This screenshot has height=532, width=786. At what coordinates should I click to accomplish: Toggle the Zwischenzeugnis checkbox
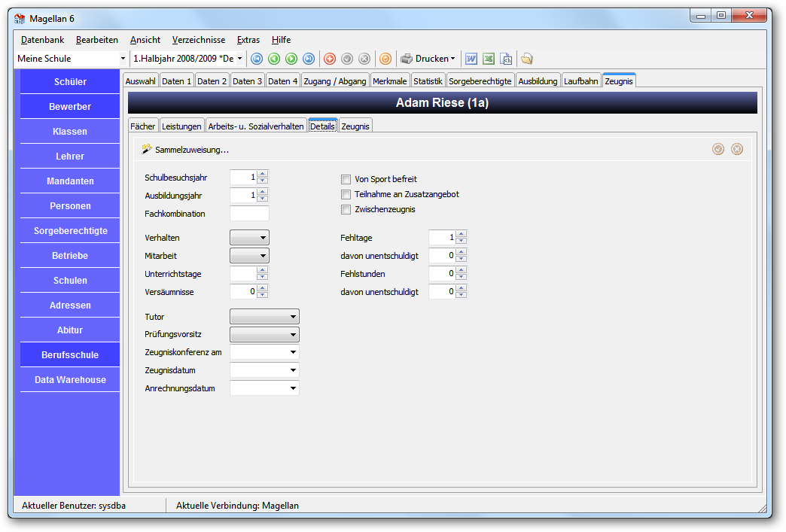[x=346, y=209]
